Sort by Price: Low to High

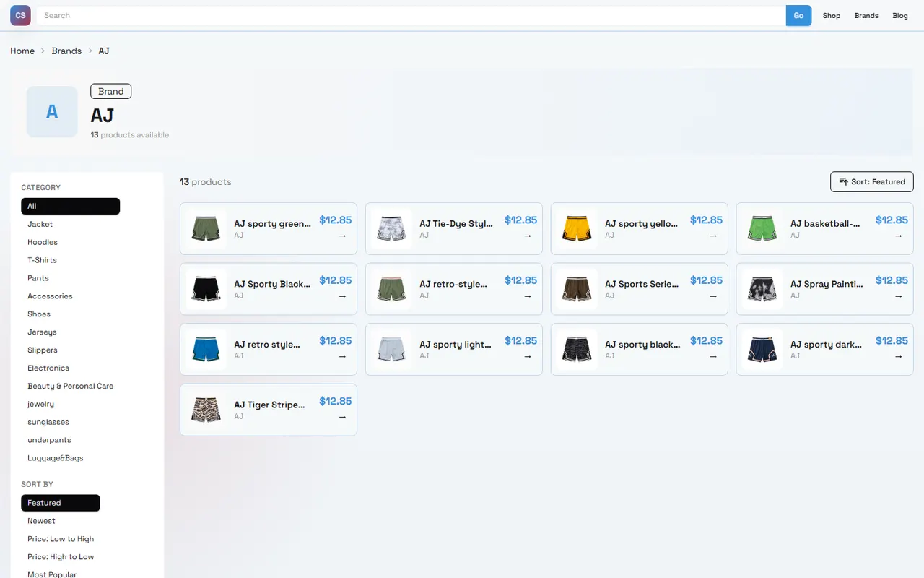click(61, 539)
